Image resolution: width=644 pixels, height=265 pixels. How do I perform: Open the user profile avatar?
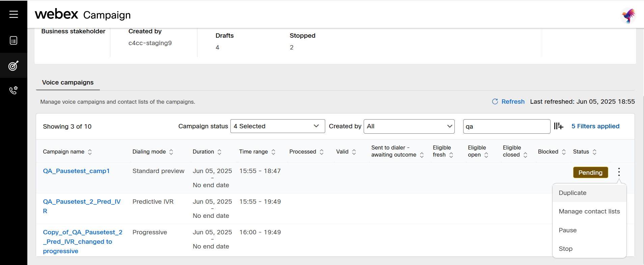point(628,15)
